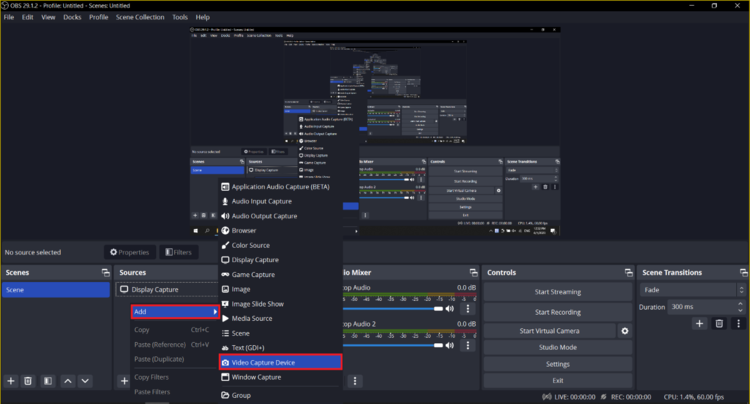Screen dimensions: 750x404
Task: Pop out the Audio Mixer dock
Action: click(x=474, y=273)
